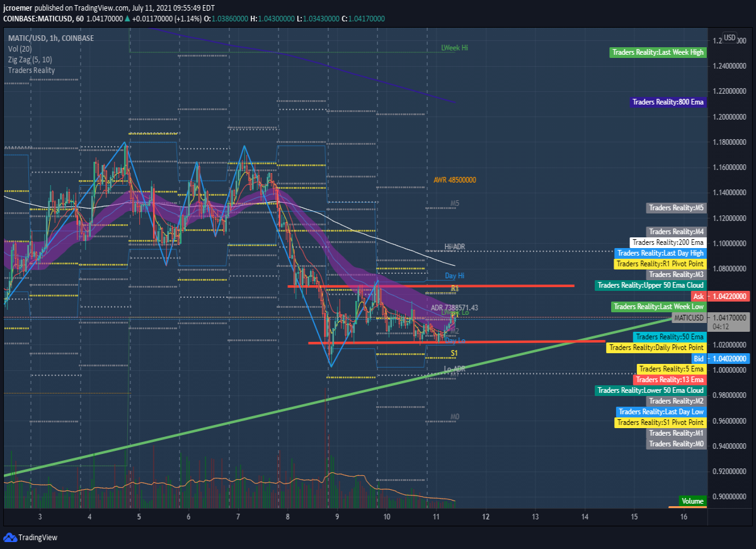756x549 pixels.
Task: Click date 14 on the time axis
Action: coord(584,517)
